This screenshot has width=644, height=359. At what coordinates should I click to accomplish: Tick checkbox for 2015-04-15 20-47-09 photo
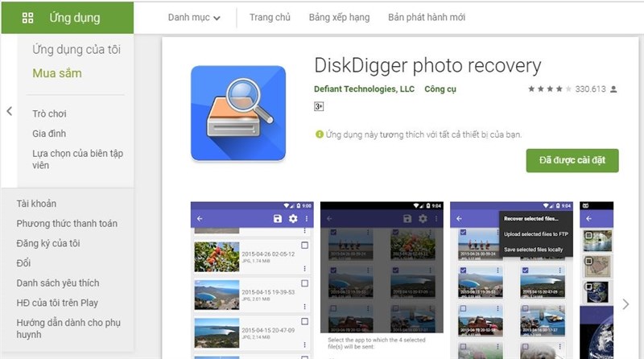(x=304, y=322)
